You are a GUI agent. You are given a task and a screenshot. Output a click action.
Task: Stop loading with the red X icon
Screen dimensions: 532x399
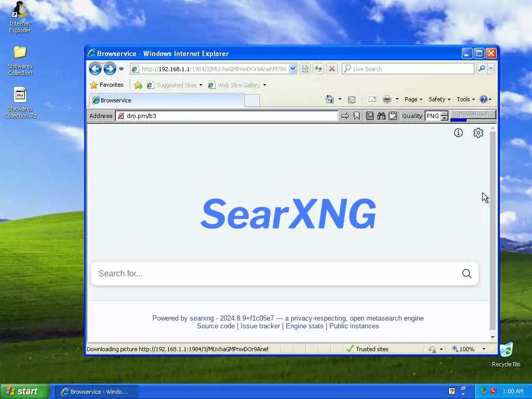pos(332,69)
